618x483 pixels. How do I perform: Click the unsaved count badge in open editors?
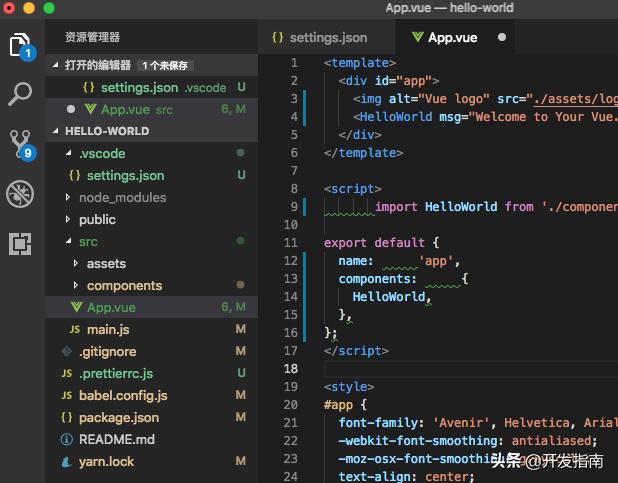point(165,65)
